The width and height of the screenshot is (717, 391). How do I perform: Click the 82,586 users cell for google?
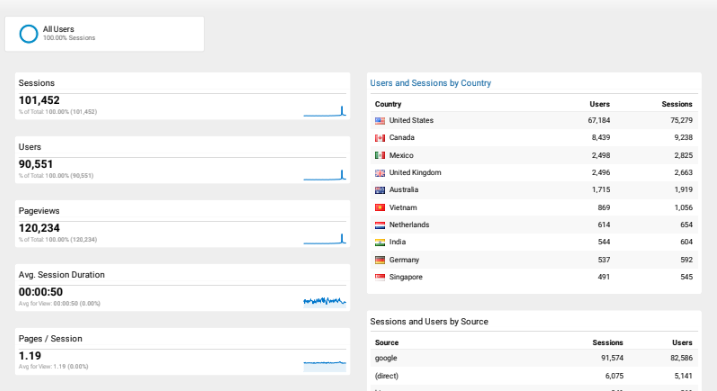[x=681, y=358]
